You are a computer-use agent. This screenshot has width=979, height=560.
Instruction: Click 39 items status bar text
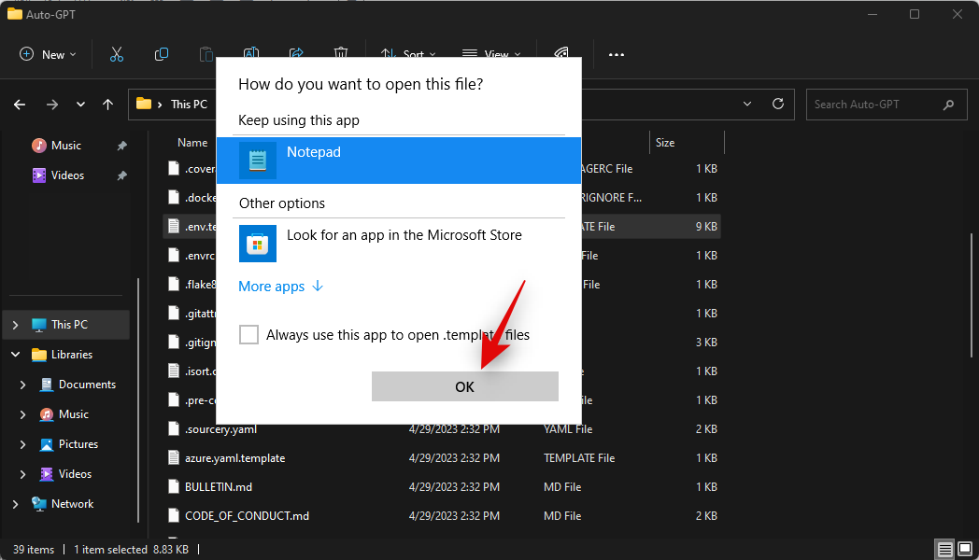[x=34, y=550]
